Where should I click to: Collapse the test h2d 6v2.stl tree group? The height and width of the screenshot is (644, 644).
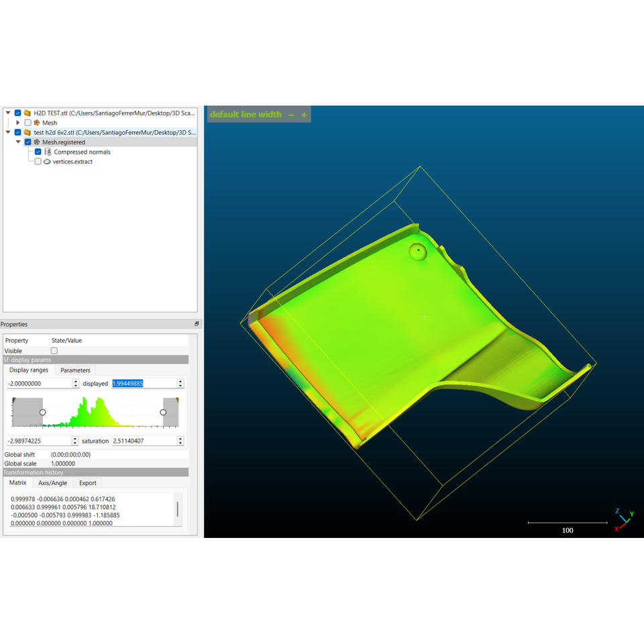coord(8,133)
